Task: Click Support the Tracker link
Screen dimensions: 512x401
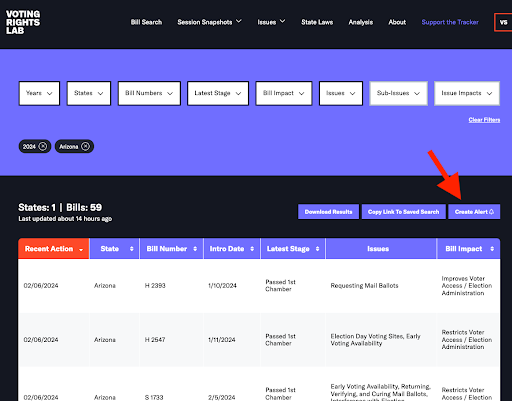Action: [450, 22]
